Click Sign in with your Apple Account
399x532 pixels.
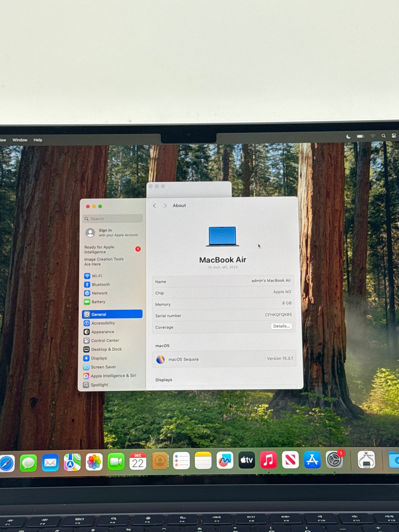pos(112,232)
